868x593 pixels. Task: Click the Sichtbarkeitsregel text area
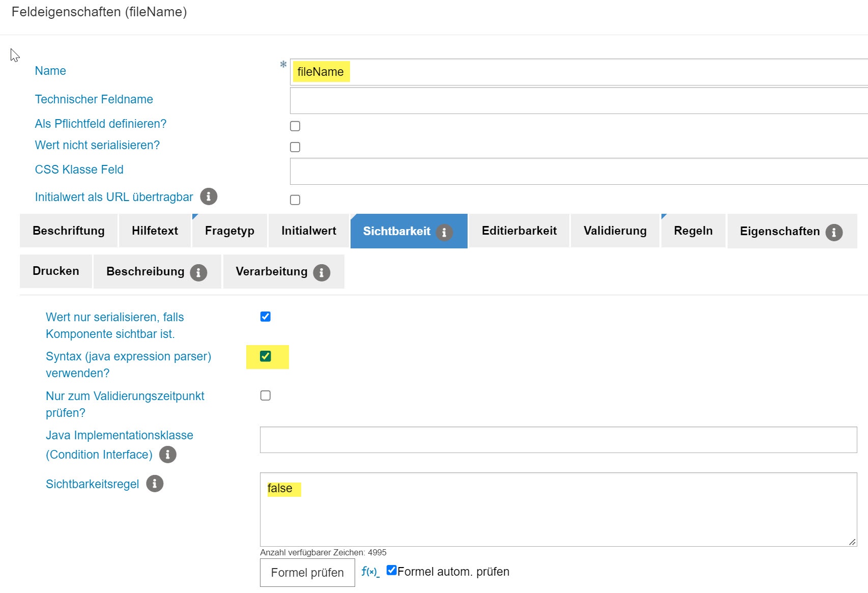558,514
